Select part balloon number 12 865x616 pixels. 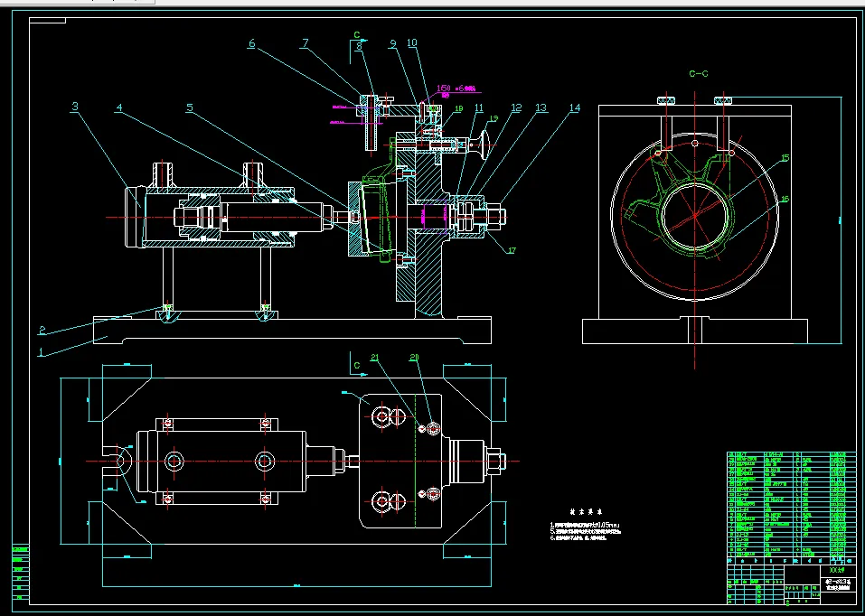[516, 107]
